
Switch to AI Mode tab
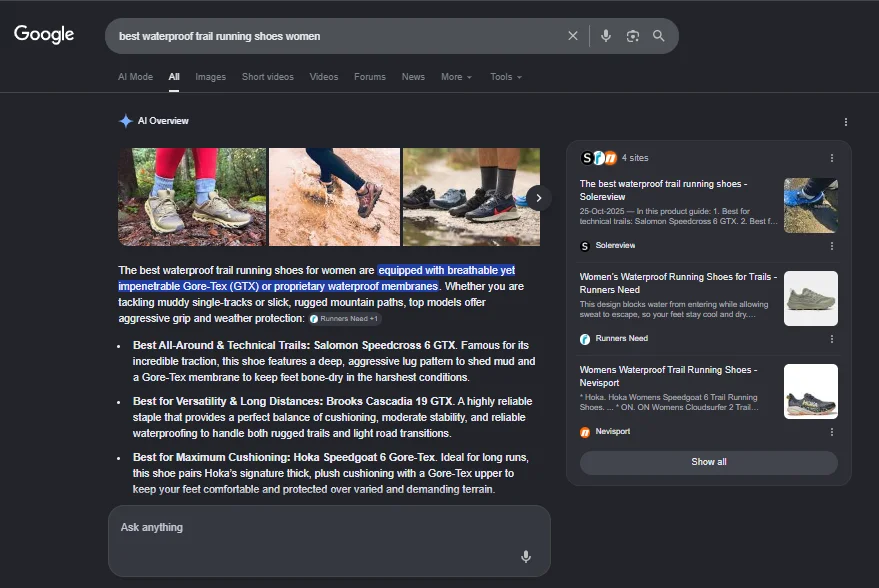135,77
